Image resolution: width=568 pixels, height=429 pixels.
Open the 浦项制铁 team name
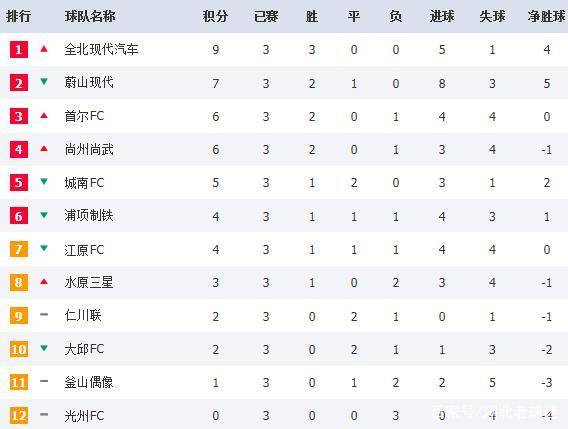pos(89,216)
